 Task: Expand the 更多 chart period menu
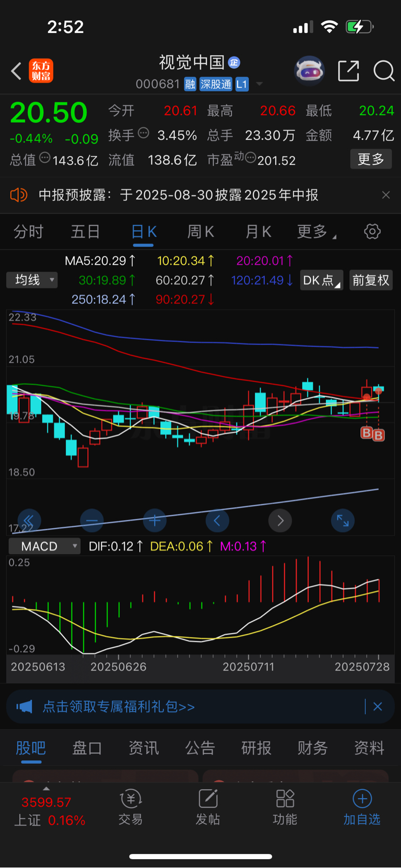point(316,232)
